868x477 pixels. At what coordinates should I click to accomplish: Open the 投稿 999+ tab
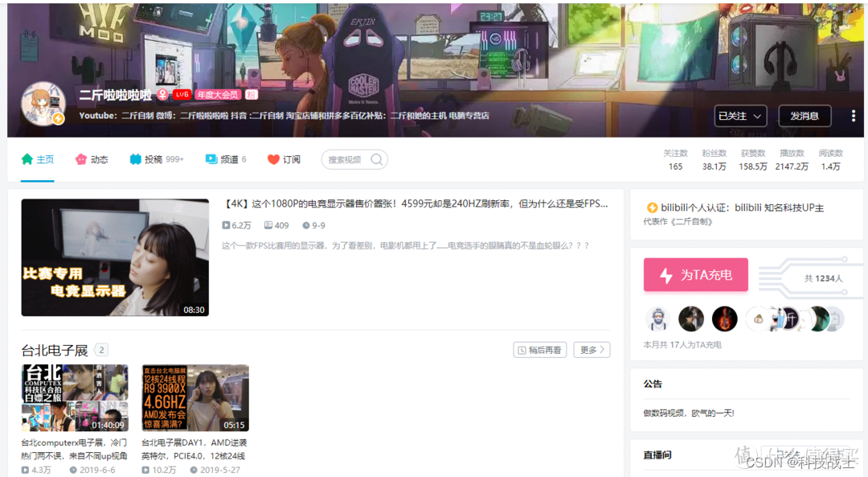[x=157, y=159]
